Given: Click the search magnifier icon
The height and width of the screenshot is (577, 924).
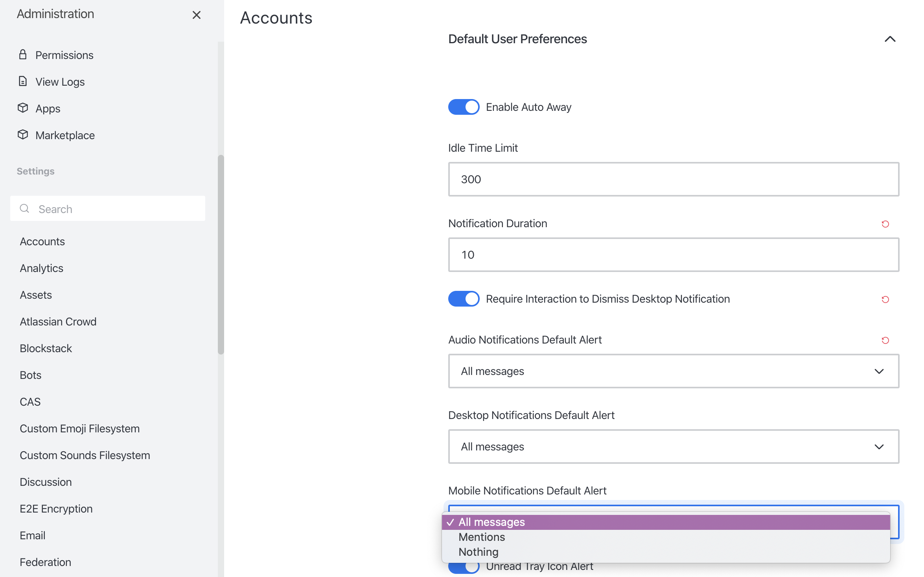Looking at the screenshot, I should point(24,209).
